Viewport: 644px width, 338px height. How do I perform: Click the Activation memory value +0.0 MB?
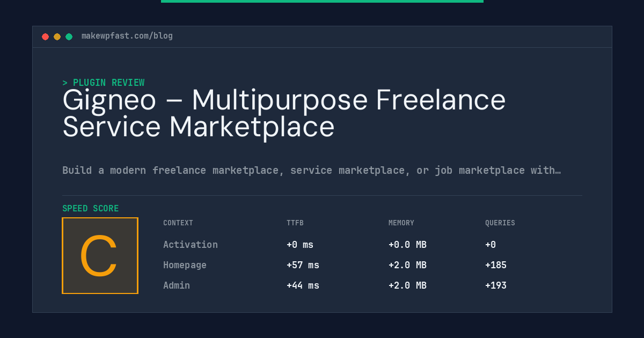click(407, 245)
